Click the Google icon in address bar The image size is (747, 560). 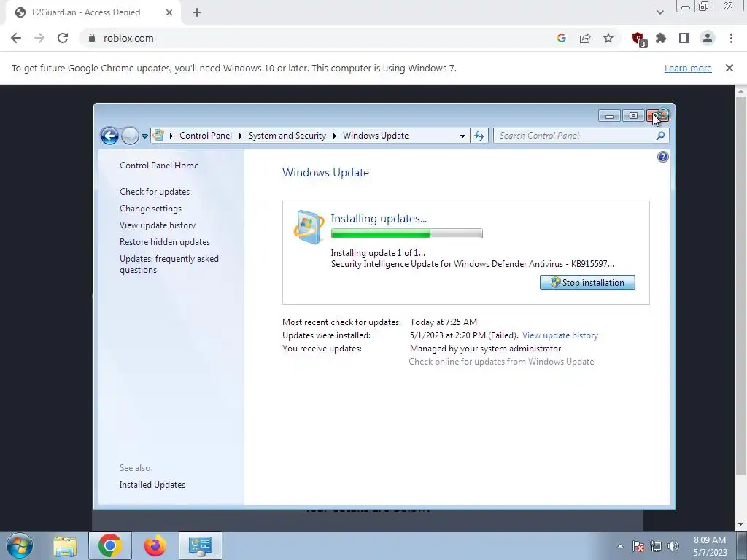click(561, 38)
